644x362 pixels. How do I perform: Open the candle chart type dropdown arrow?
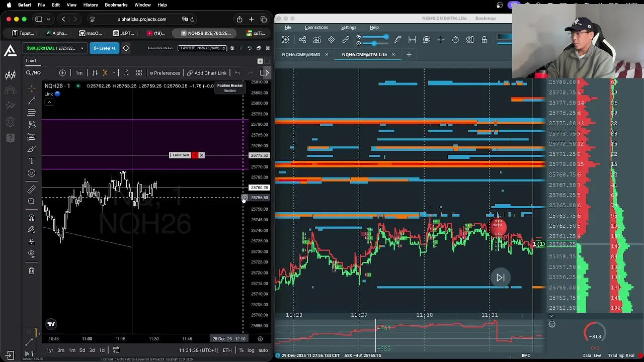coord(114,73)
